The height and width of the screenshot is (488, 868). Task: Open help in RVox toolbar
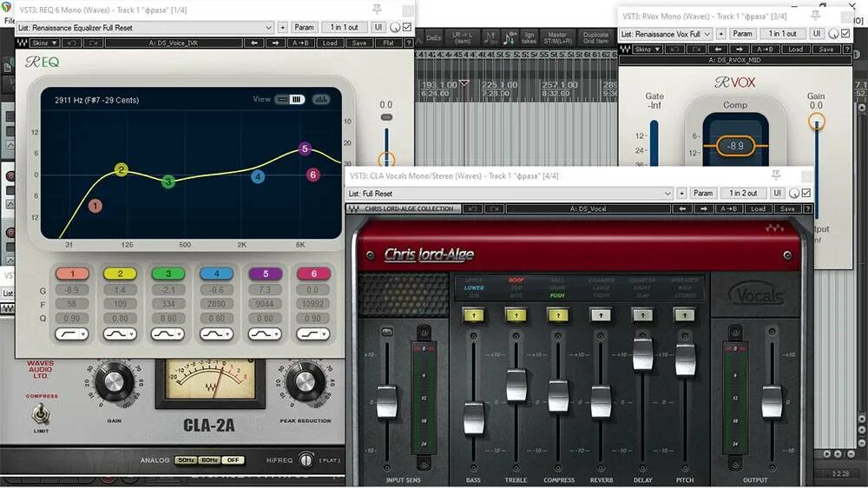coord(847,49)
